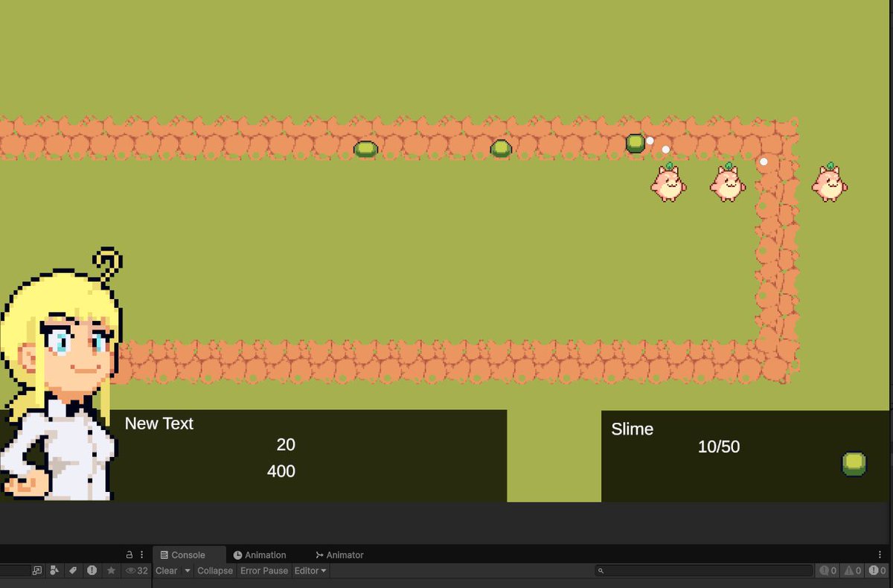Toggle Error Pause in the console

click(x=264, y=571)
